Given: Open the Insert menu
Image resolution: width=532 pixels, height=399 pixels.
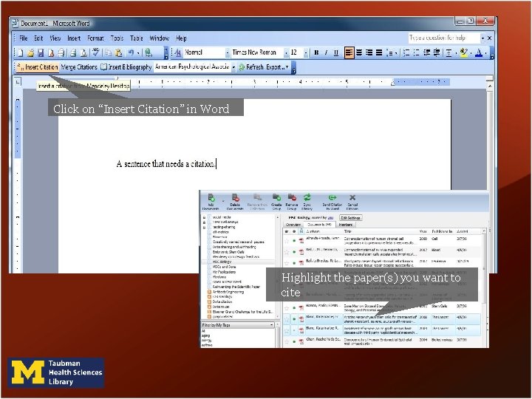Looking at the screenshot, I should [74, 38].
